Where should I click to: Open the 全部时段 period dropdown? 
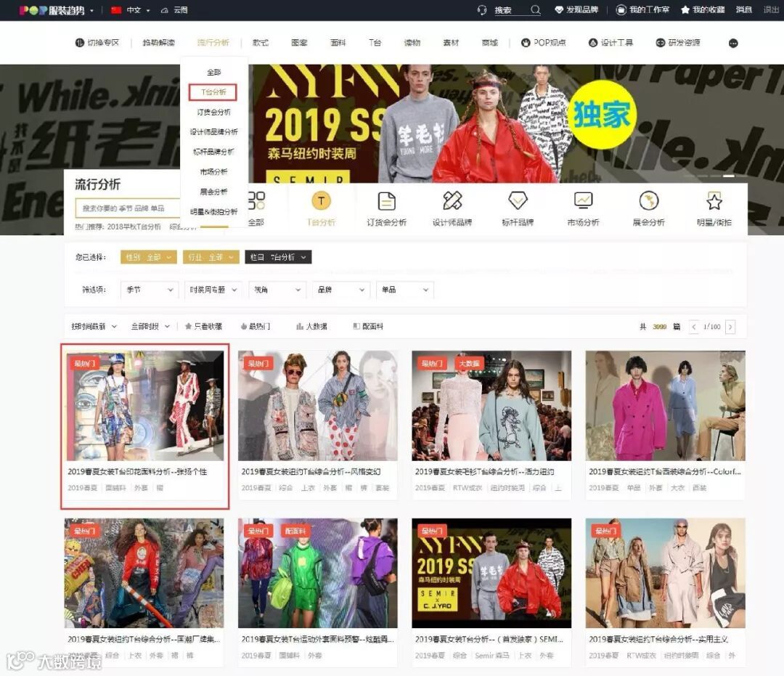point(150,327)
